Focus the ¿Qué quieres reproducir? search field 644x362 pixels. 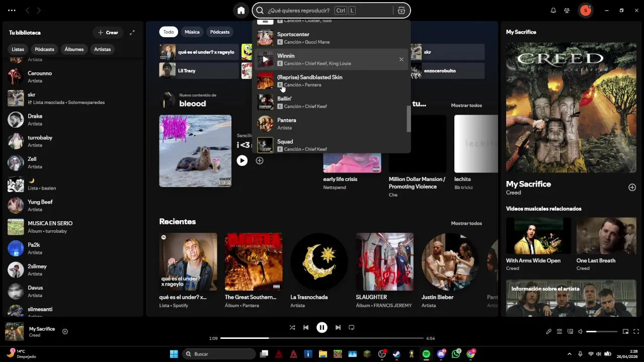(299, 11)
